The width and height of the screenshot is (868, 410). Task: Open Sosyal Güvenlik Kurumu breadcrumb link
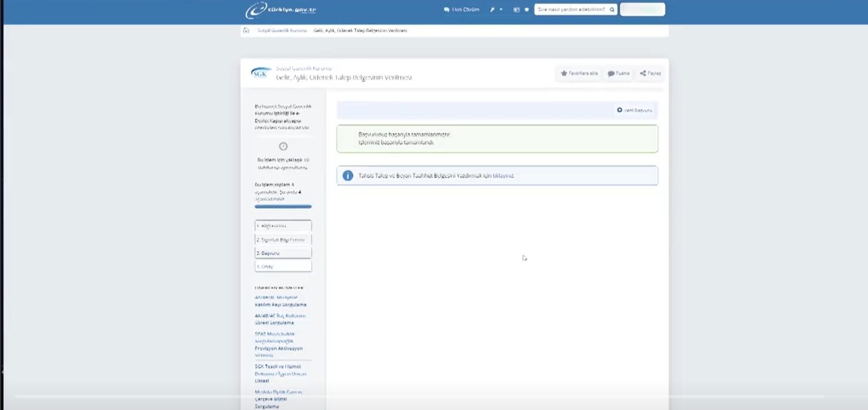click(282, 30)
